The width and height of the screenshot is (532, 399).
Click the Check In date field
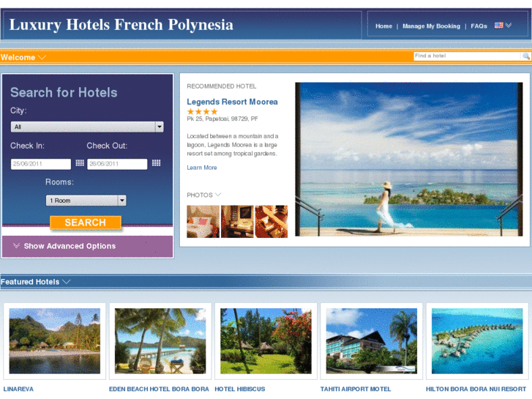click(41, 164)
